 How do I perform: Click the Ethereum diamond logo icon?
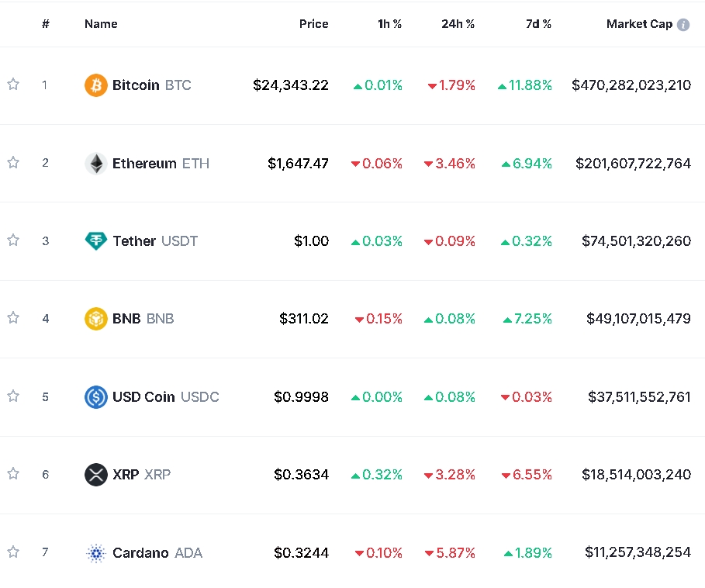pyautogui.click(x=96, y=164)
